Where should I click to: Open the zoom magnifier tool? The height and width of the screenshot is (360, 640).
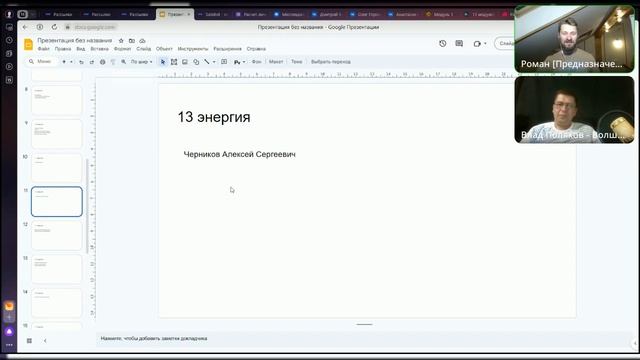(x=123, y=62)
